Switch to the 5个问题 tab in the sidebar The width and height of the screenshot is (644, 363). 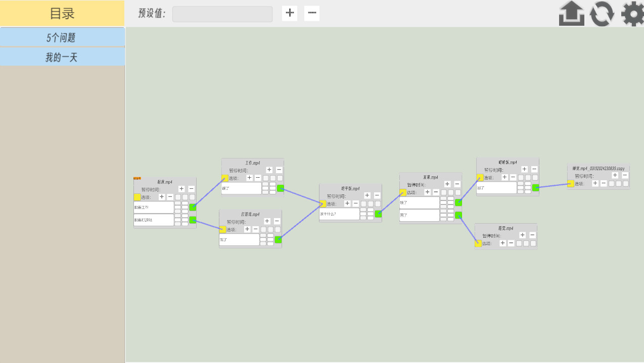[x=62, y=36]
